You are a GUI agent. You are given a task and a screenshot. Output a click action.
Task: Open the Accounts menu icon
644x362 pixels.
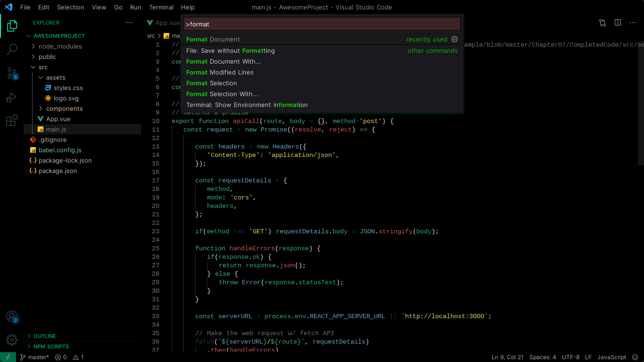click(x=12, y=317)
